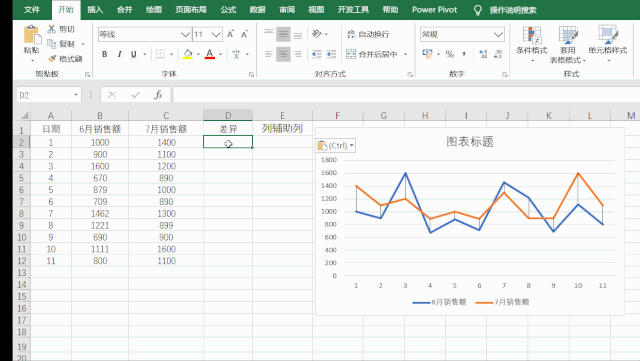Switch to the Power Pivot tab
Image resolution: width=640 pixels, height=361 pixels.
point(435,10)
